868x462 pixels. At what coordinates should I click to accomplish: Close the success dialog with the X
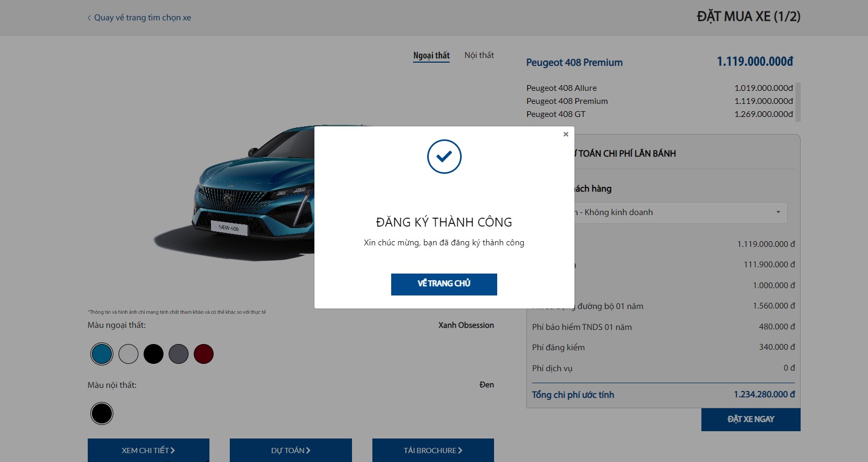pyautogui.click(x=566, y=134)
